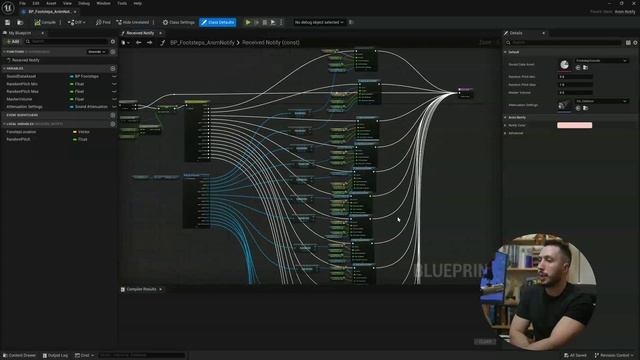Screen dimensions: 640x360
Task: Focus the My Blueprint search field
Action: point(67,42)
